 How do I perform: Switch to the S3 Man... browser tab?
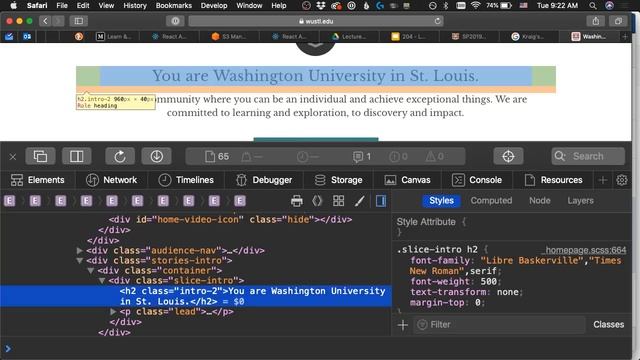229,36
